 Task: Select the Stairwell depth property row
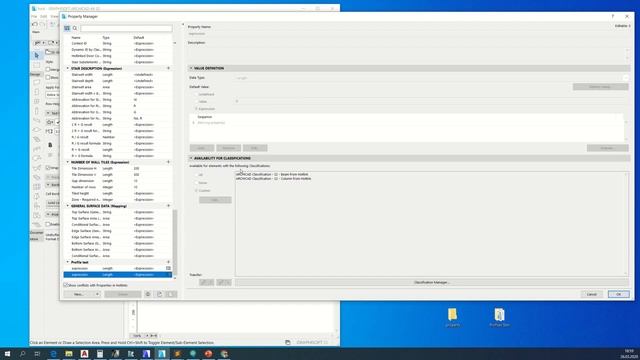pyautogui.click(x=118, y=81)
